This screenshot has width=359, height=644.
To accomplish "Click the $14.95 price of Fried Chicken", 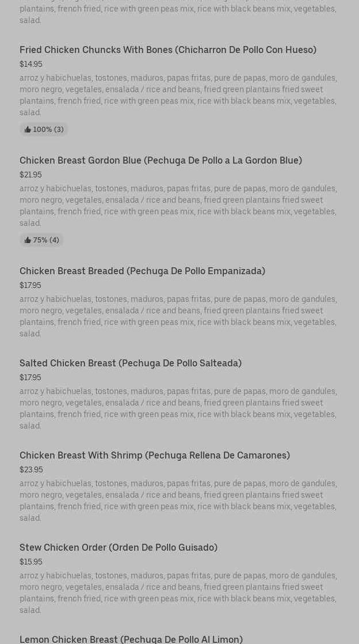I will pos(31,64).
